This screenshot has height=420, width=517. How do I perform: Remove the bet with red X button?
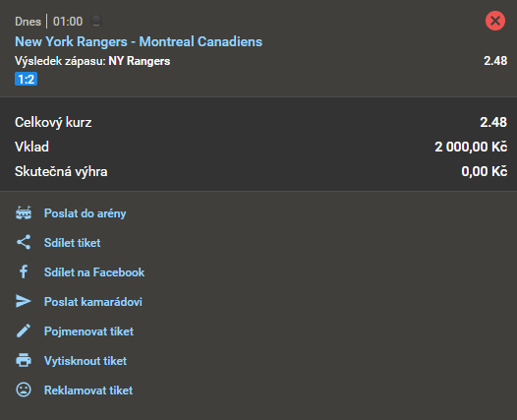(x=495, y=21)
